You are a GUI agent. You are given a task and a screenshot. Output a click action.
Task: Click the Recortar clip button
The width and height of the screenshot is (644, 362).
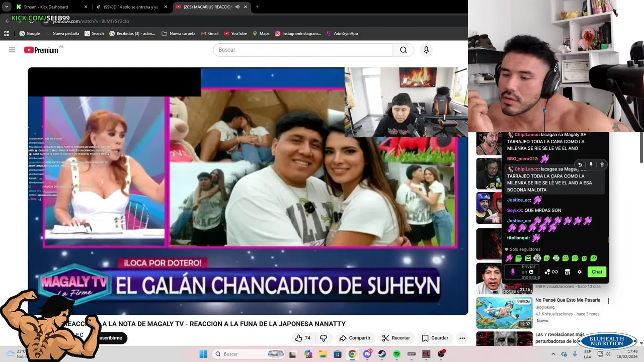(396, 338)
